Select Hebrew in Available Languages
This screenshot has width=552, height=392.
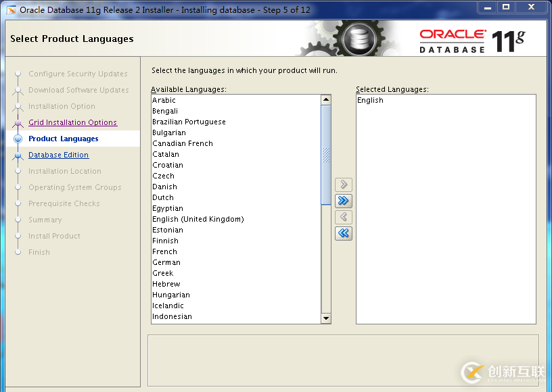click(236, 284)
